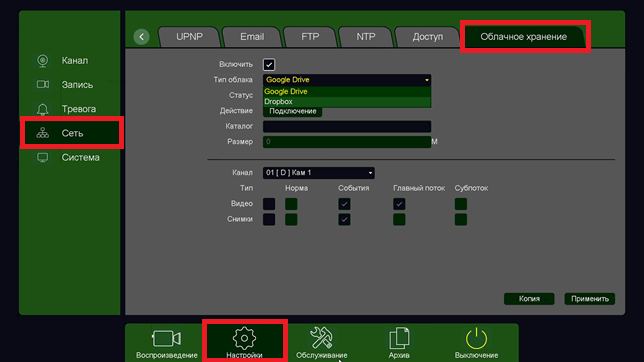Switch to the Email tab

252,37
